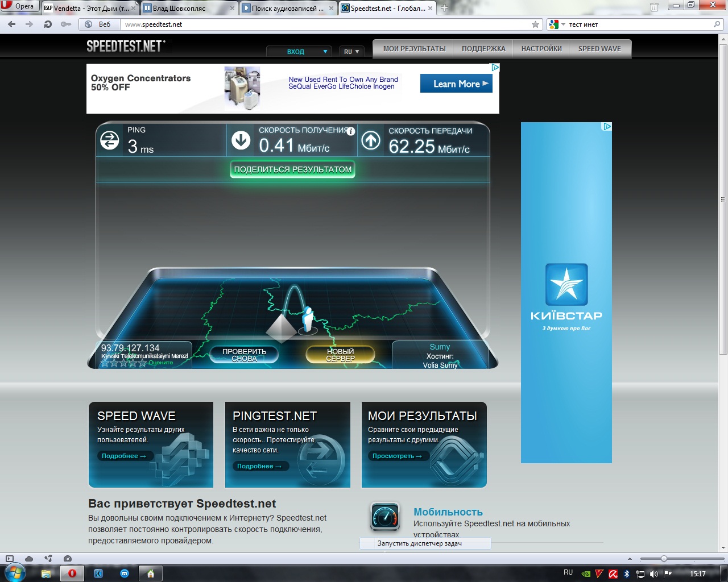Click the Opera password wand key icon
Image resolution: width=728 pixels, height=582 pixels.
coord(66,24)
